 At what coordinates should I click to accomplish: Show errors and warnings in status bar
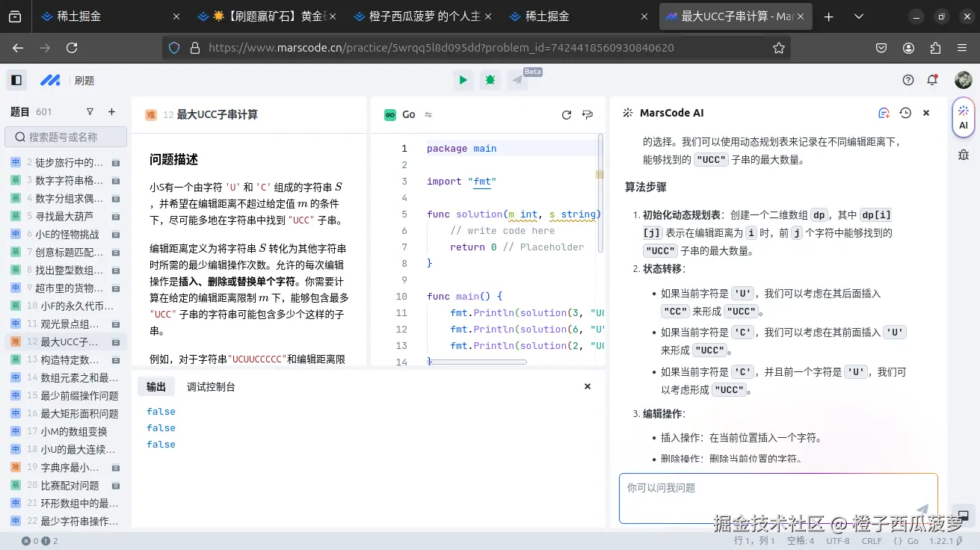(40, 541)
